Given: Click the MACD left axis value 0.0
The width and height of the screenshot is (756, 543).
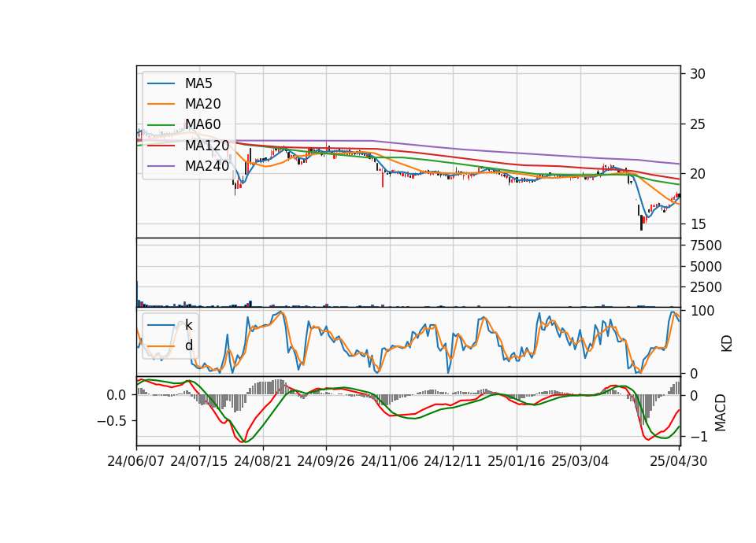Looking at the screenshot, I should [x=117, y=395].
